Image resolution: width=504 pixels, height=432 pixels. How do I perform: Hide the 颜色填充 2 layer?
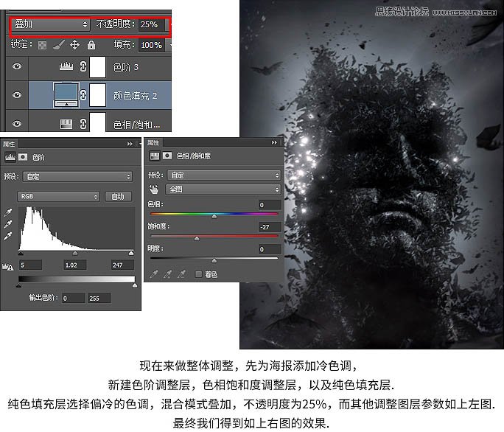(17, 95)
